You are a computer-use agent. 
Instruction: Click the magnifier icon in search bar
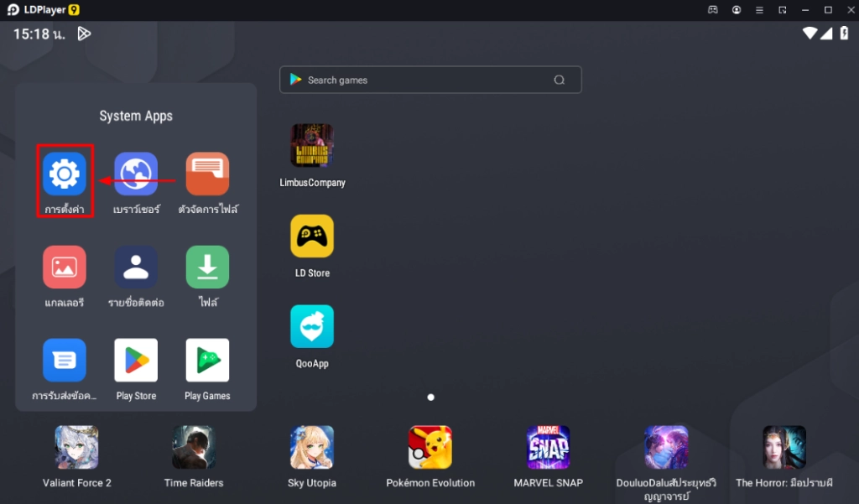tap(560, 80)
